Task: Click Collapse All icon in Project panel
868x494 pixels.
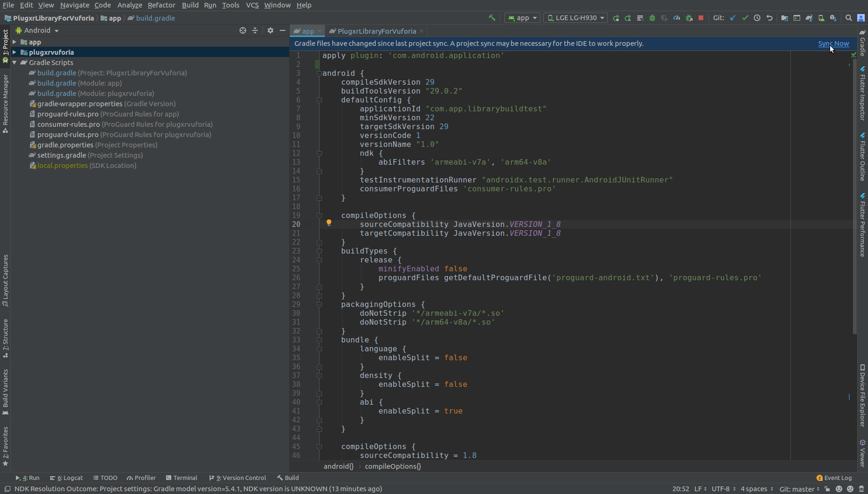Action: click(x=255, y=30)
